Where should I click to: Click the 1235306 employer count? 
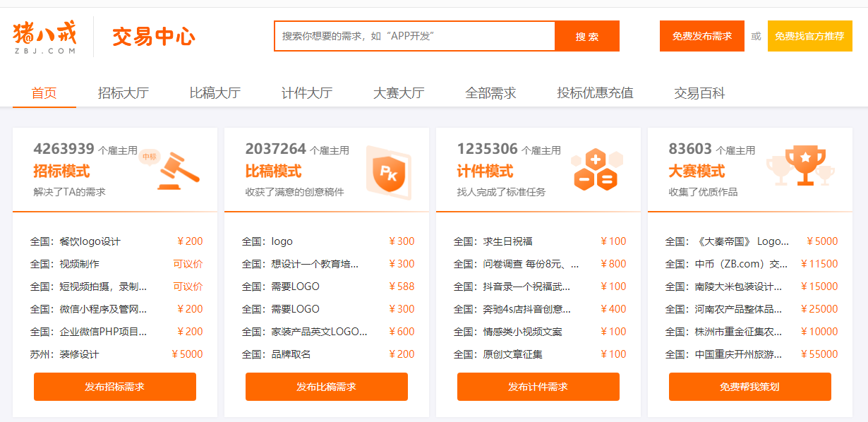tap(488, 149)
